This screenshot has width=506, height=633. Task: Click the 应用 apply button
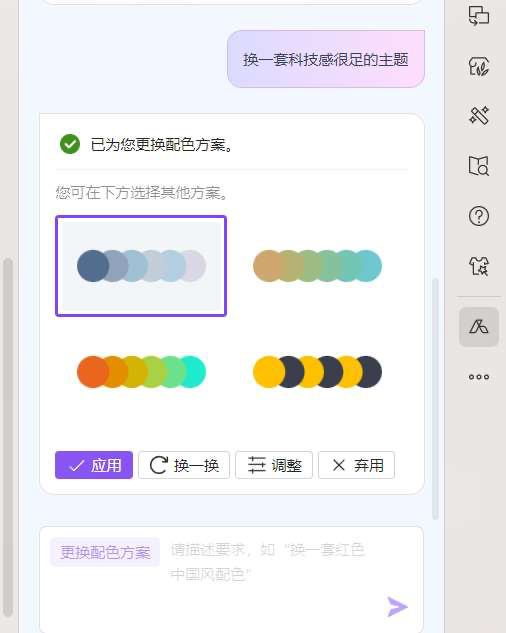click(94, 465)
